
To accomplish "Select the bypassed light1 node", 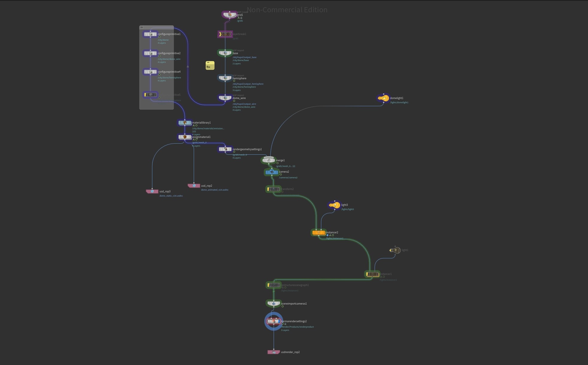I will pos(395,250).
